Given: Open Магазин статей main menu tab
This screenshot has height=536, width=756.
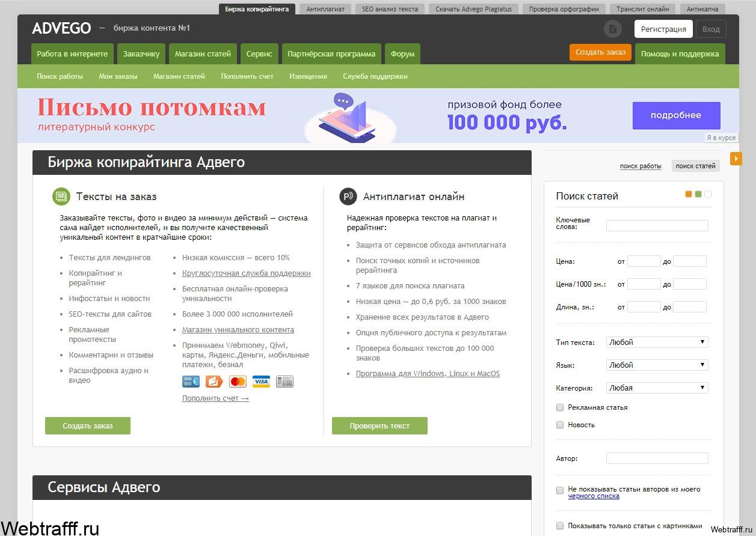Looking at the screenshot, I should point(203,54).
